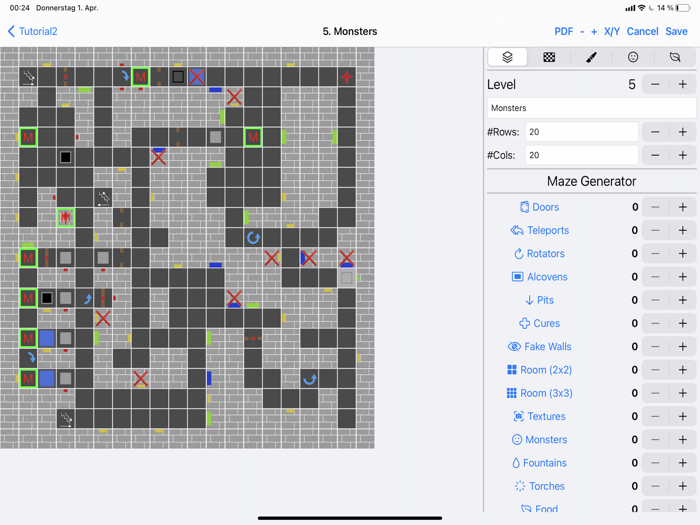Screen dimensions: 700x525
Task: Increase the number of columns
Action: coord(683,155)
